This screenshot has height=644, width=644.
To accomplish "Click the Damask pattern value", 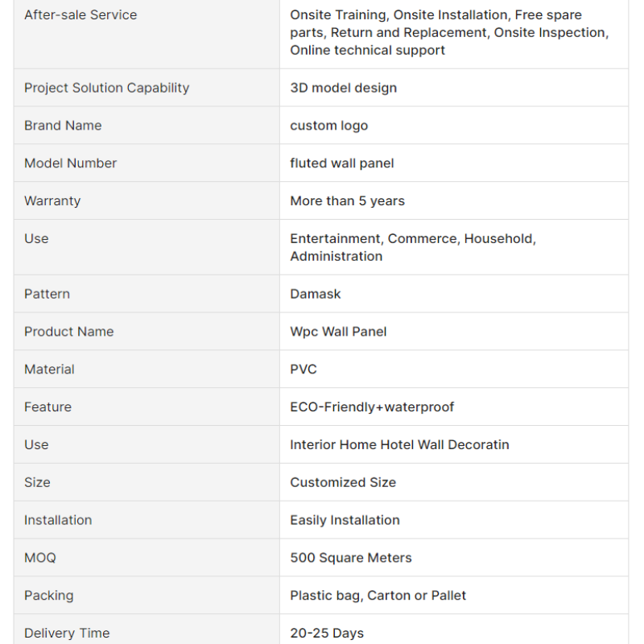I will 316,294.
